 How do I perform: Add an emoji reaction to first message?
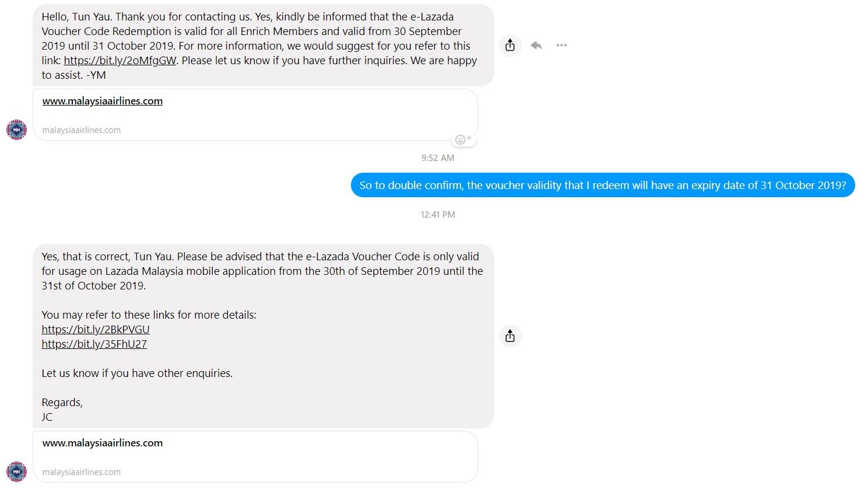pyautogui.click(x=463, y=139)
